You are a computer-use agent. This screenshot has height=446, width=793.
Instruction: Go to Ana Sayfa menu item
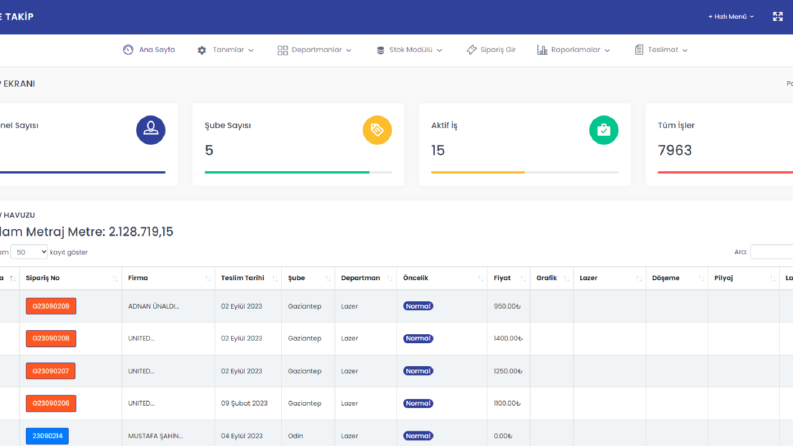157,50
